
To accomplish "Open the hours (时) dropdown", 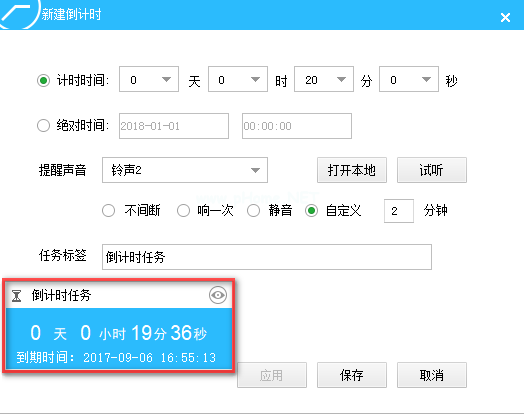I will click(238, 79).
